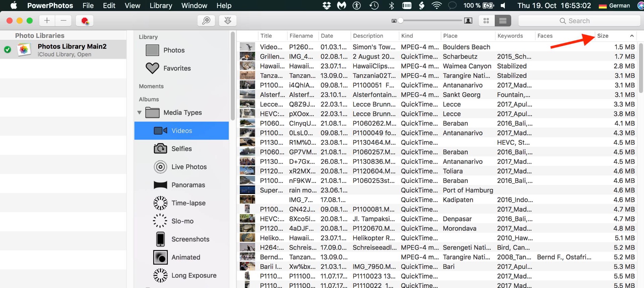Click the Search field

click(579, 21)
